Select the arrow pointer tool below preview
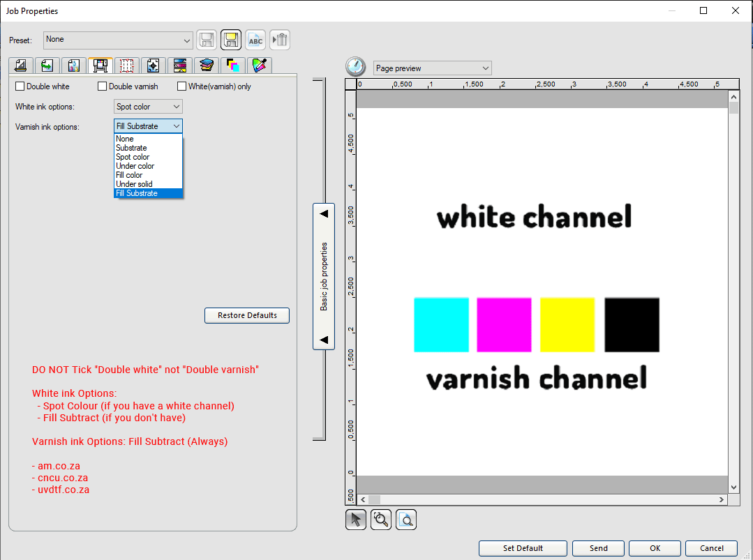Screen dimensions: 753x560 [x=356, y=520]
